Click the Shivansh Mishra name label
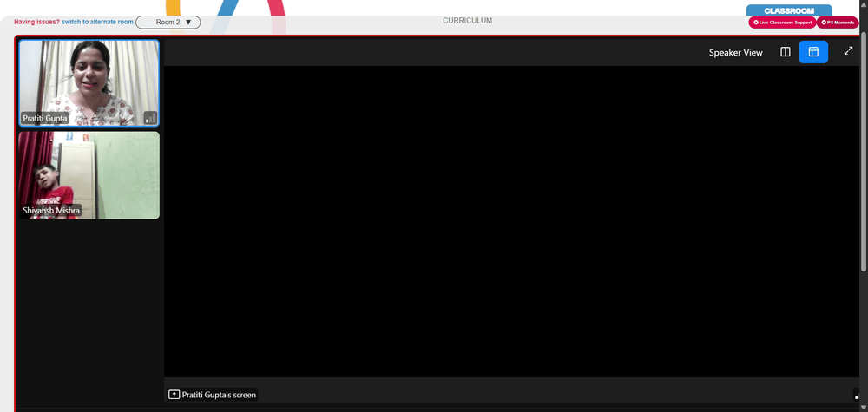The image size is (868, 412). 51,210
